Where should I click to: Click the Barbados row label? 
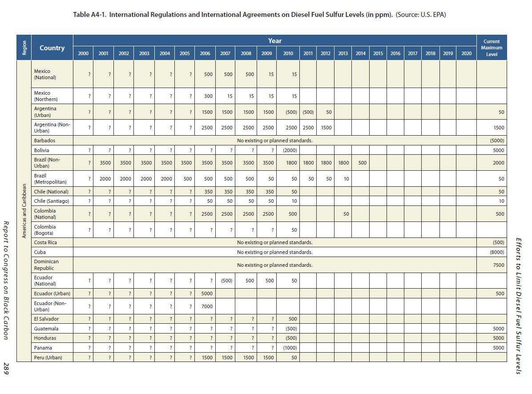click(44, 141)
